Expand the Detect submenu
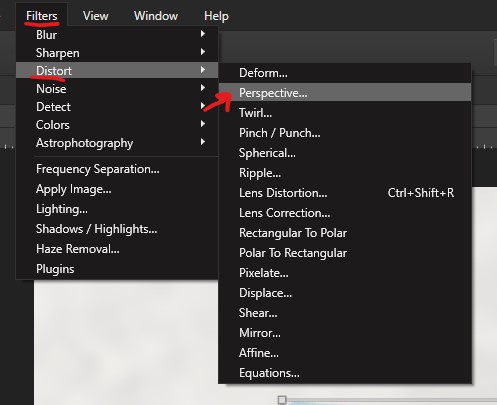Viewport: 497px width, 405px height. 117,107
